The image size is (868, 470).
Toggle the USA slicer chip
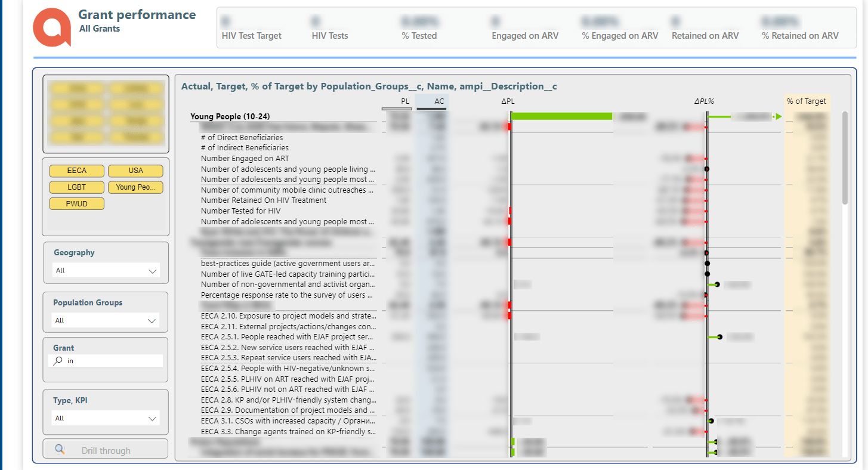(135, 171)
